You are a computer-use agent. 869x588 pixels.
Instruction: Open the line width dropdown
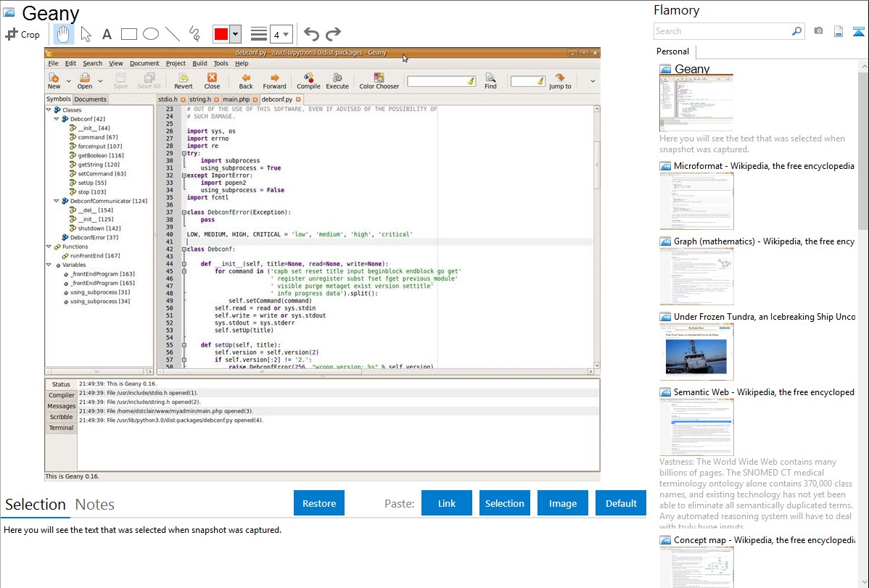(281, 34)
